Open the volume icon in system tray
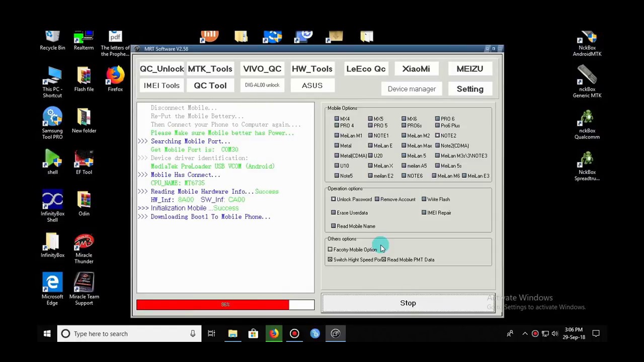 [x=555, y=334]
